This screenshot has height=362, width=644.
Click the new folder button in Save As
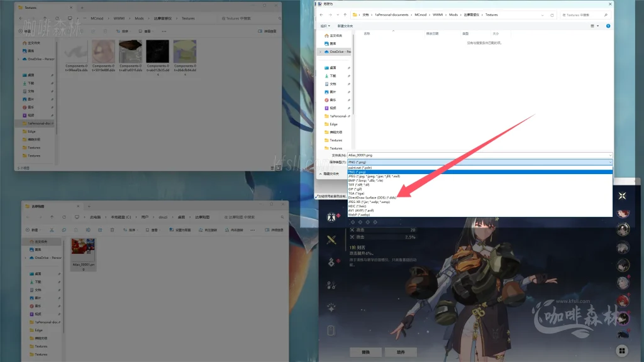345,26
